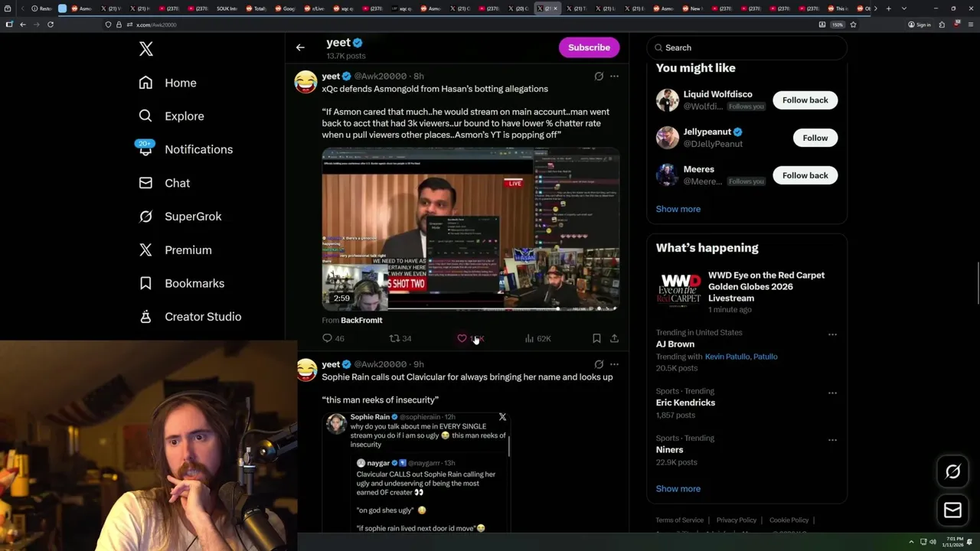The image size is (980, 551).
Task: Repost the xQc defends Asmongold post
Action: pyautogui.click(x=400, y=338)
